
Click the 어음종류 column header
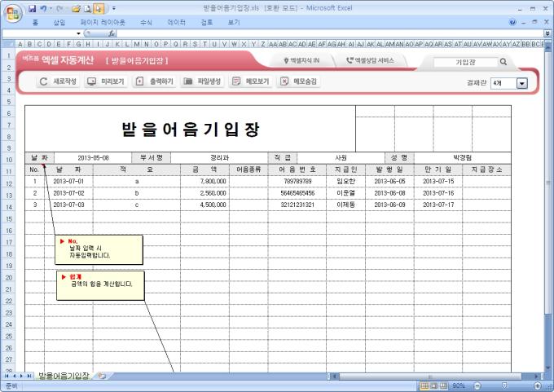(x=248, y=170)
